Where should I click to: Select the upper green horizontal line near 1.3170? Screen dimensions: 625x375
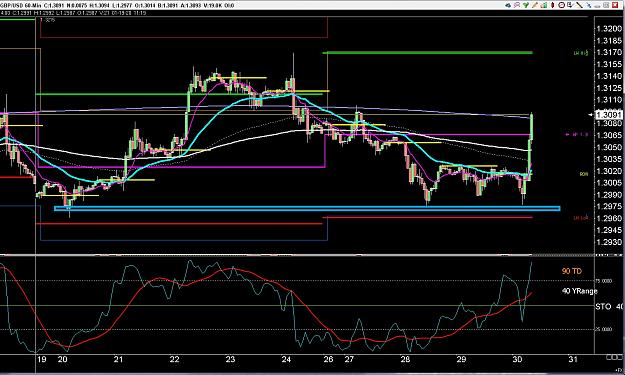click(x=427, y=52)
